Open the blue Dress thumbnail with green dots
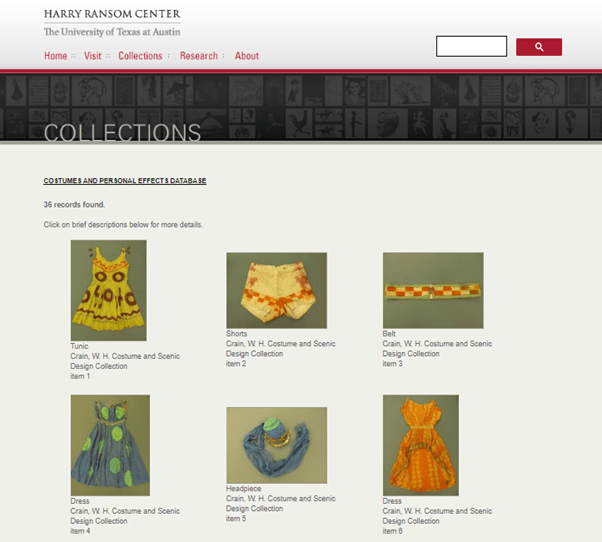This screenshot has height=542, width=602. (110, 445)
